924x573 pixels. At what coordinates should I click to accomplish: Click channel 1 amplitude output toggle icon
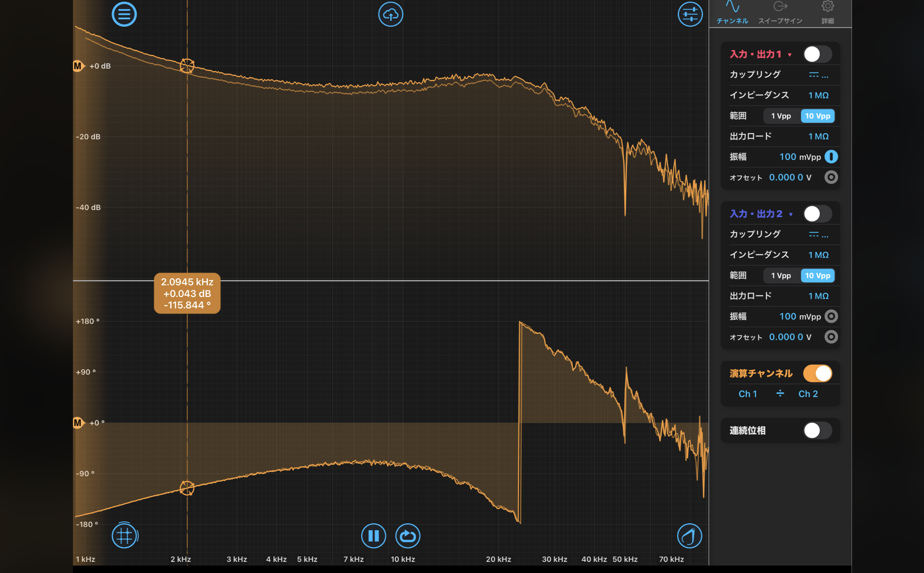(x=831, y=157)
